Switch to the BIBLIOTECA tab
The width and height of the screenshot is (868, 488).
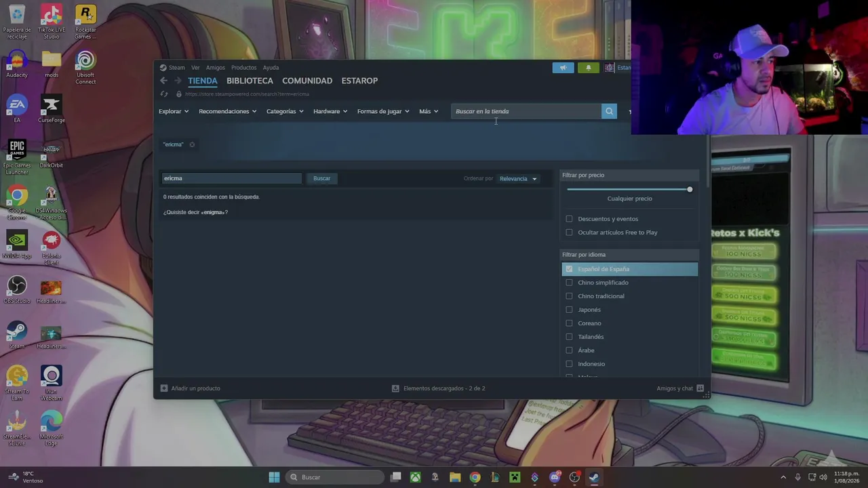[250, 81]
